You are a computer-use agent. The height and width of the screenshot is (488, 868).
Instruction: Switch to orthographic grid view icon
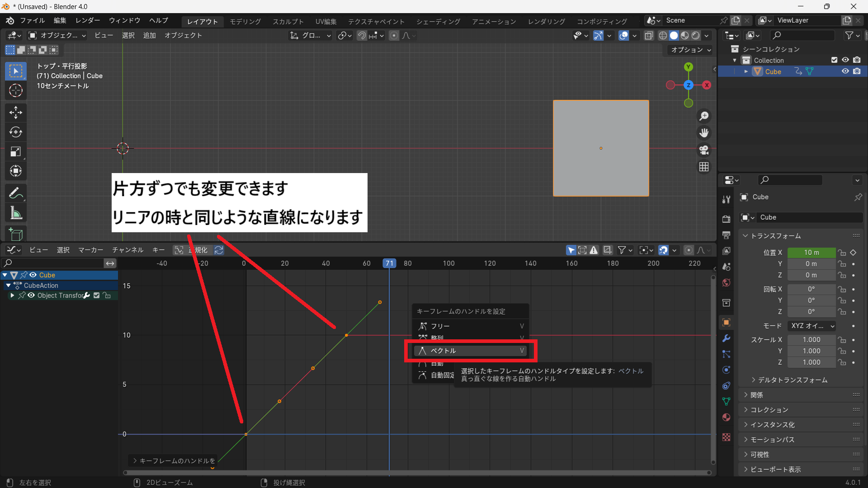(x=704, y=167)
